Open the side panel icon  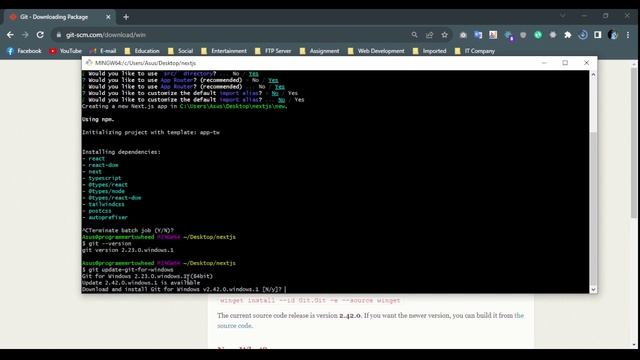tap(598, 35)
